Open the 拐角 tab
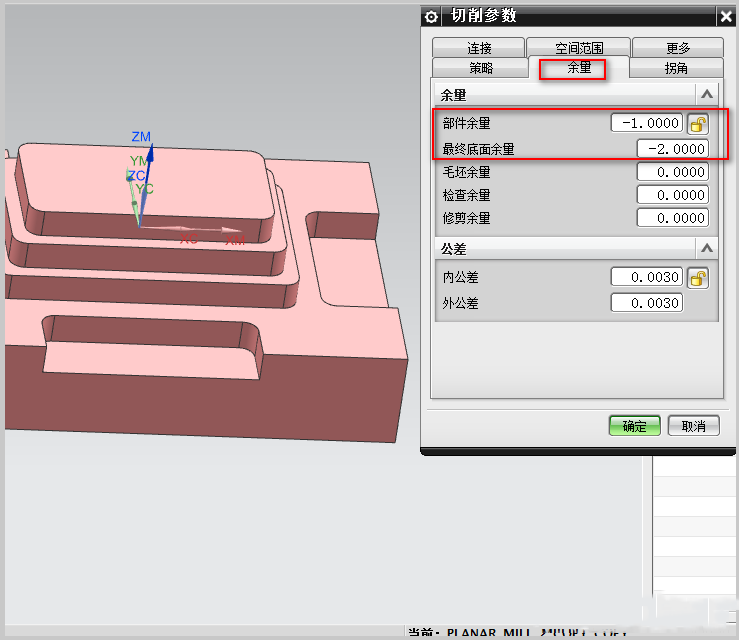 tap(676, 68)
